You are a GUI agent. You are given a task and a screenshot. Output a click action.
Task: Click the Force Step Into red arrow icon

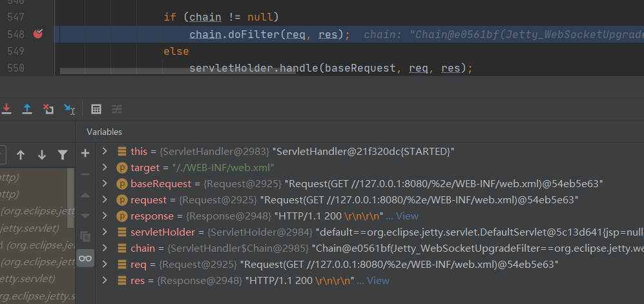6,109
